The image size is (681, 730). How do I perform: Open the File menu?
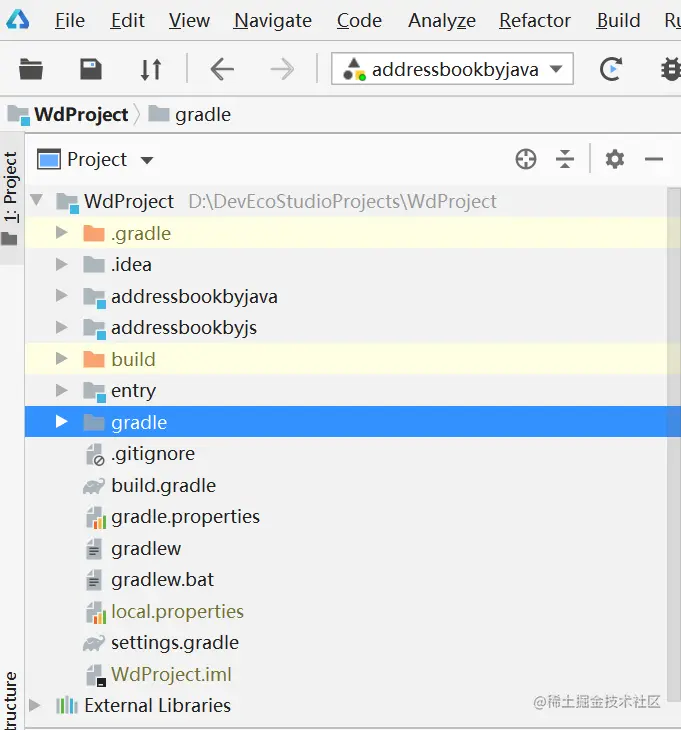tap(70, 20)
